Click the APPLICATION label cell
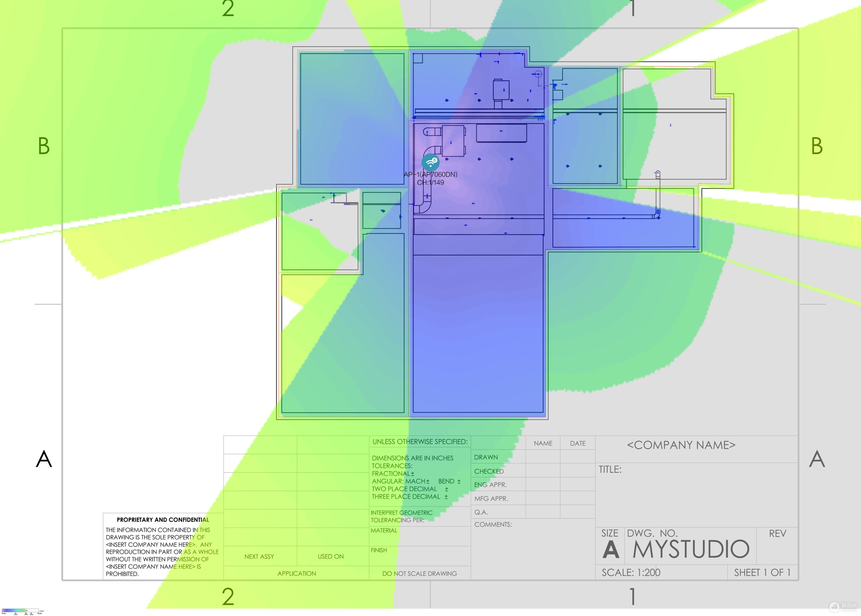Viewport: 861px width, 616px height. (x=296, y=573)
